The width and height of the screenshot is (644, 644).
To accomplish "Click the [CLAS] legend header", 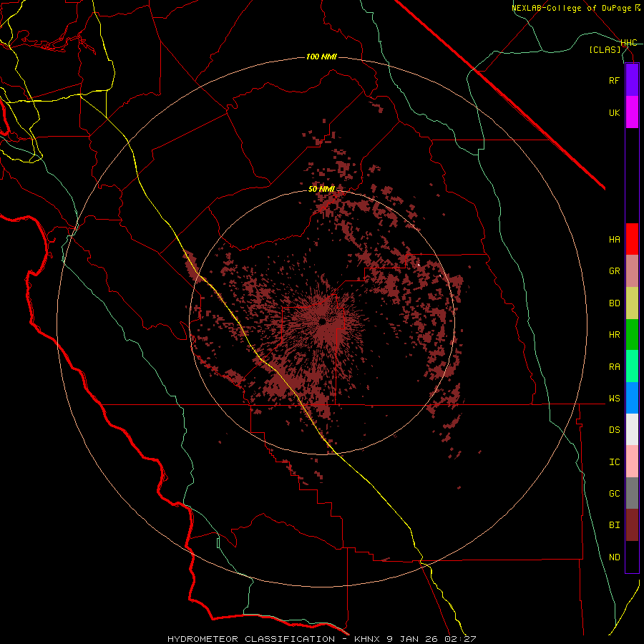I will click(605, 49).
